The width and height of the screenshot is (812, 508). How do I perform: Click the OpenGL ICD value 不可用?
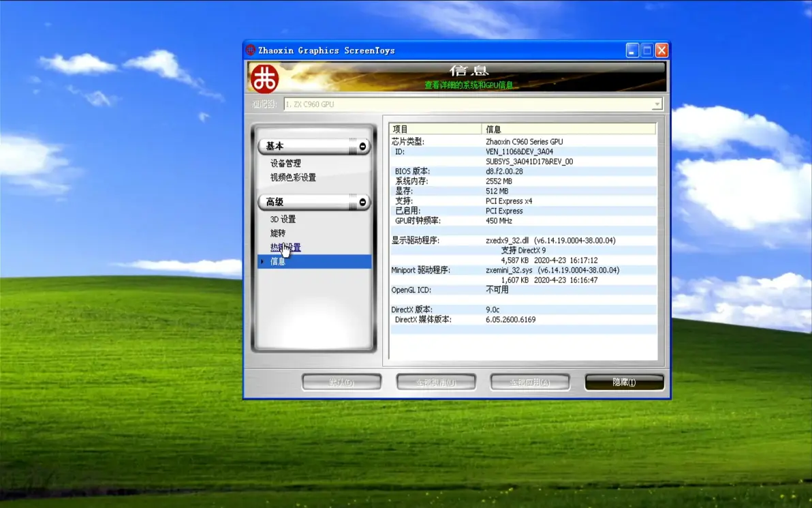pos(497,290)
